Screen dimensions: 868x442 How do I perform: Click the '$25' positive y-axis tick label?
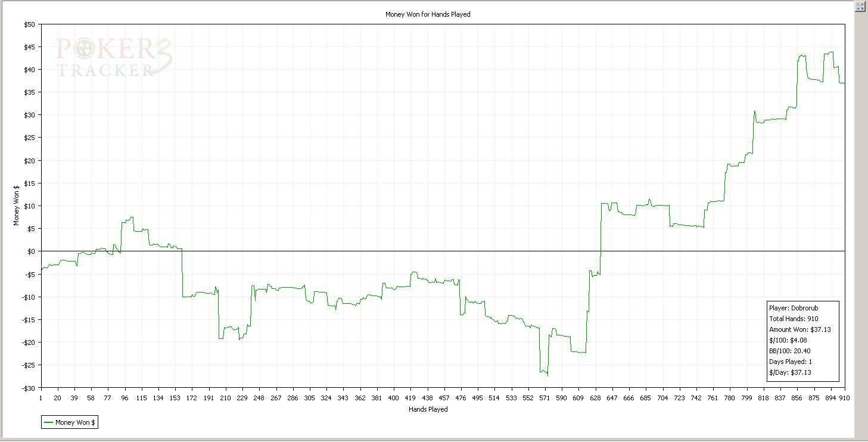pos(30,138)
